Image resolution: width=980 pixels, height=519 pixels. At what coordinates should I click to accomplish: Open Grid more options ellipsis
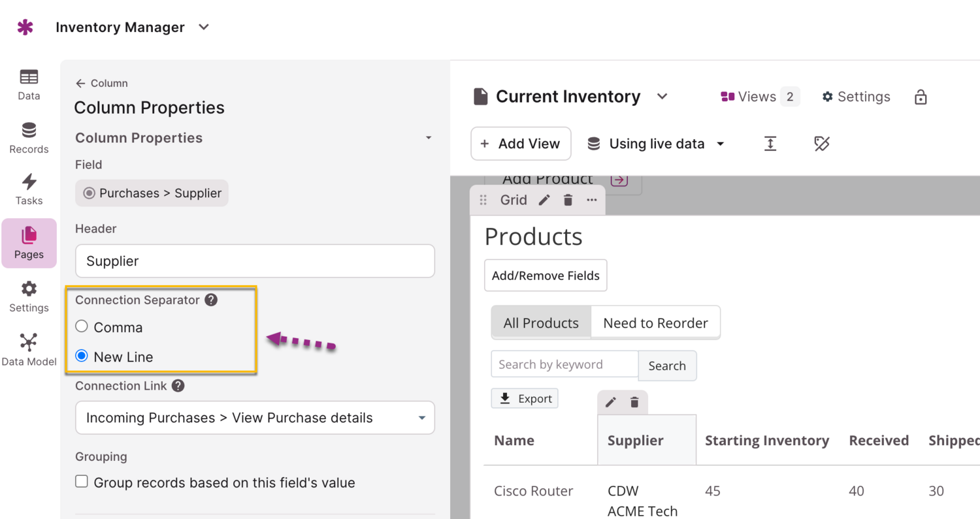[592, 200]
